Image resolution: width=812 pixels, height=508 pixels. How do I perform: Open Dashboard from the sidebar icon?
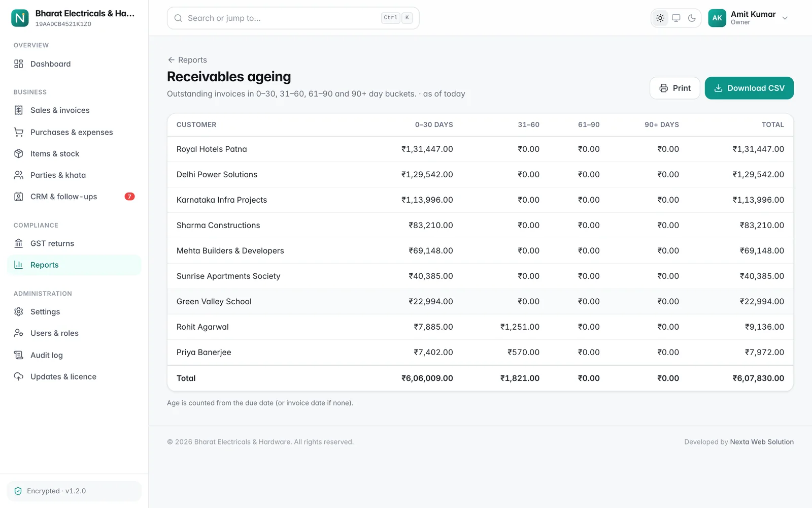coord(19,63)
